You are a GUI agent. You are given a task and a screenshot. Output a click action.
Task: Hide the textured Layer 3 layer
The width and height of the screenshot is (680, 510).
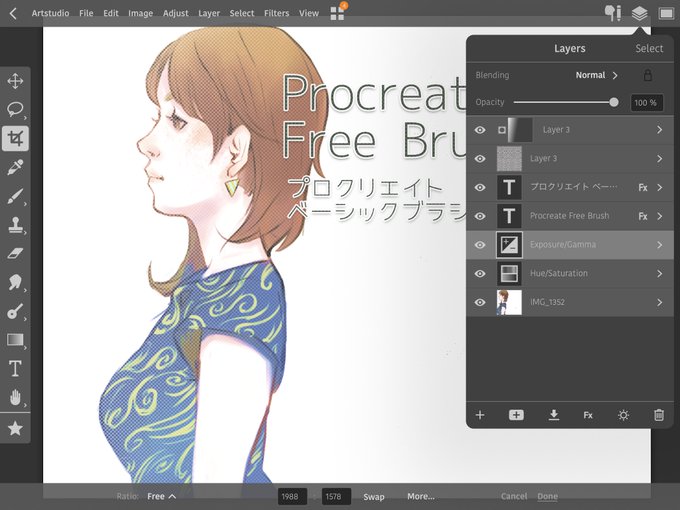click(480, 159)
